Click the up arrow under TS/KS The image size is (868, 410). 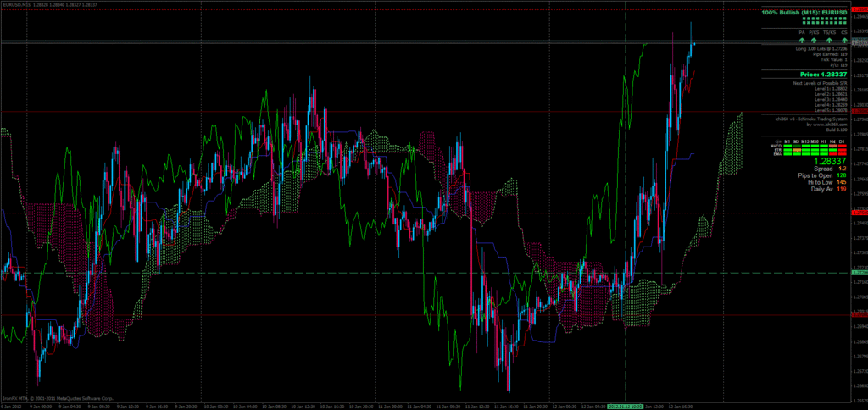829,40
